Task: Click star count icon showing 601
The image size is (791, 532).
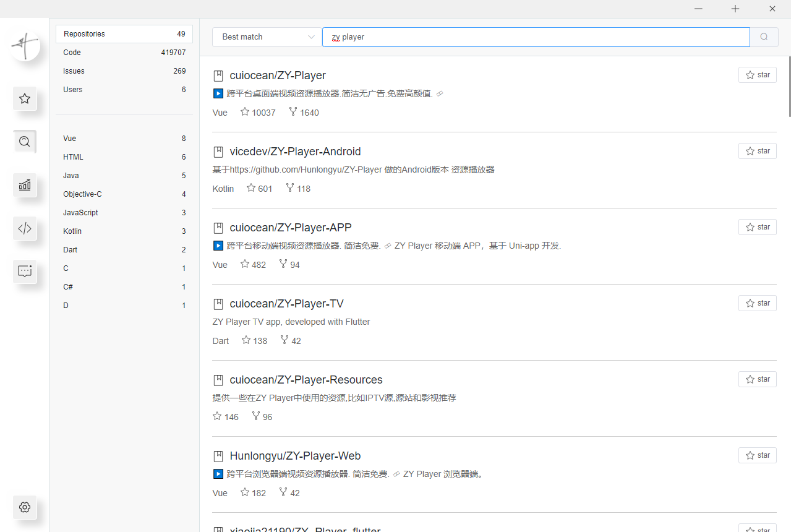Action: tap(251, 188)
